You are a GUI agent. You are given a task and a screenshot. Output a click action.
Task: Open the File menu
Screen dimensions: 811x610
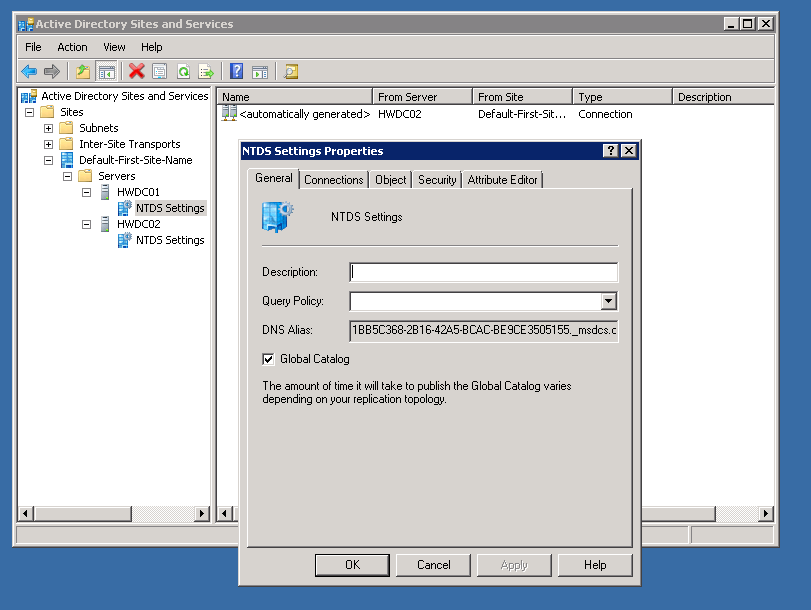tap(33, 47)
